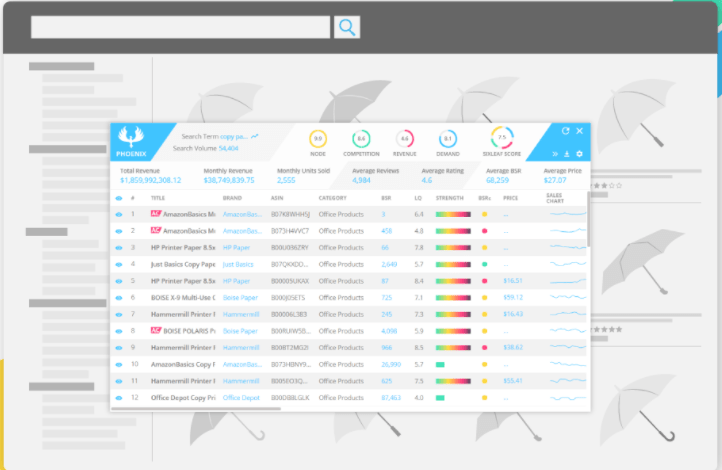The width and height of the screenshot is (722, 470).
Task: Click the AC badge on BOISE POLARIS row
Action: point(156,331)
